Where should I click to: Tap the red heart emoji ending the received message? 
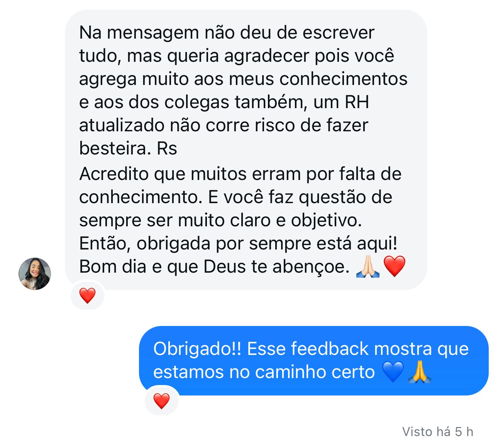(394, 266)
